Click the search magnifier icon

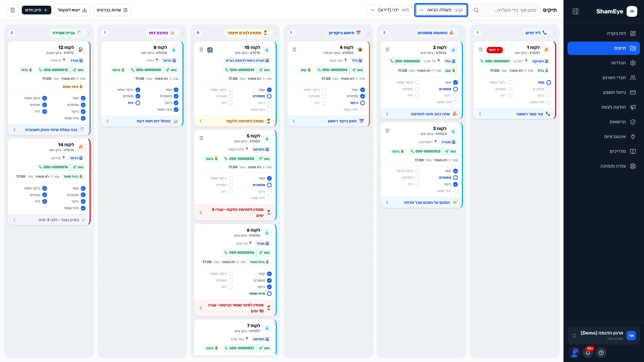click(x=476, y=10)
